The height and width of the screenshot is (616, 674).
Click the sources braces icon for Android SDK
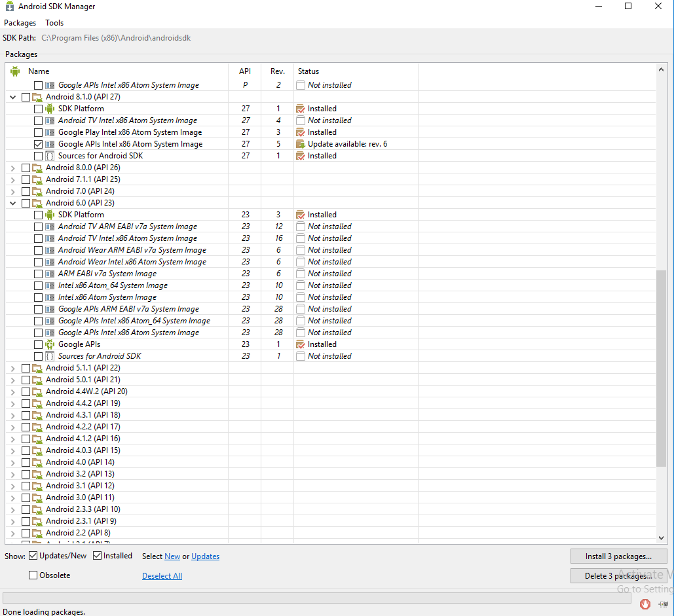tap(49, 156)
